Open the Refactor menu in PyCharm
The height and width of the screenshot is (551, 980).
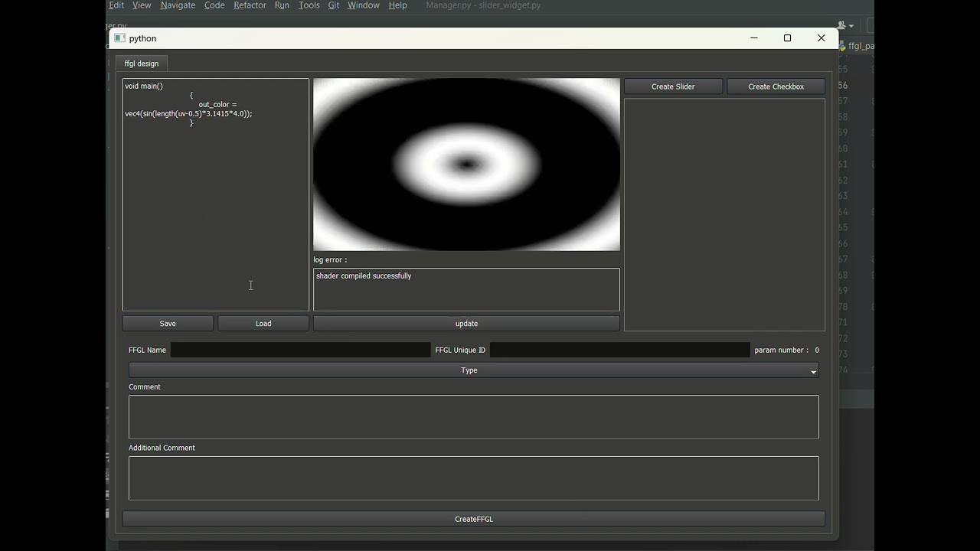[x=250, y=5]
